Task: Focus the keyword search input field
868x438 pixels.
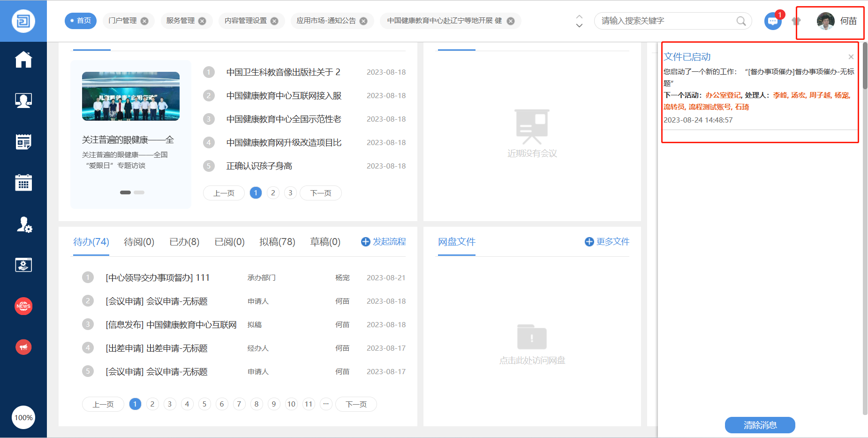Action: point(666,21)
